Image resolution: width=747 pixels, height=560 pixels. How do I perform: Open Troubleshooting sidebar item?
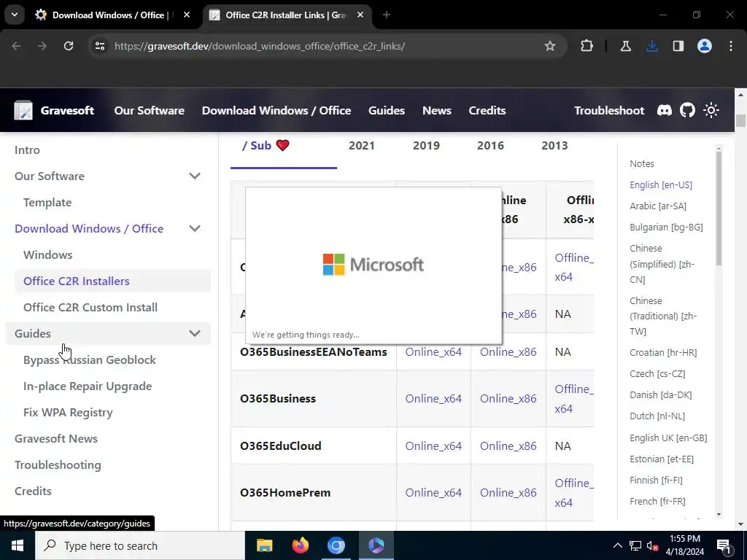[x=58, y=464]
